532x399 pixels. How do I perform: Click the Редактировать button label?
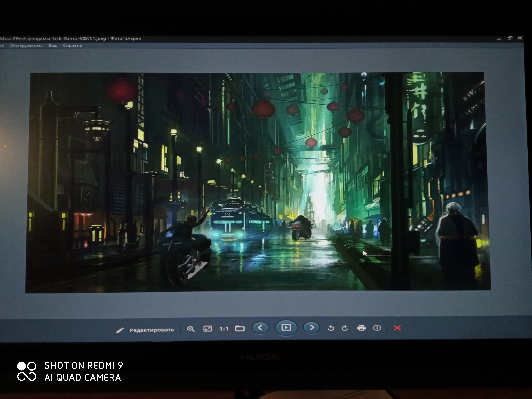[x=152, y=330]
